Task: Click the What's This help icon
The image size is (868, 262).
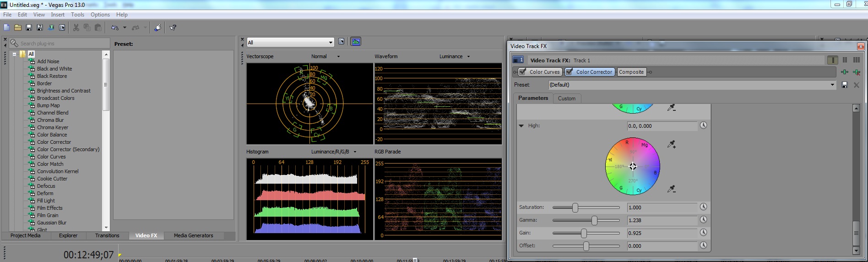Action: pyautogui.click(x=173, y=27)
